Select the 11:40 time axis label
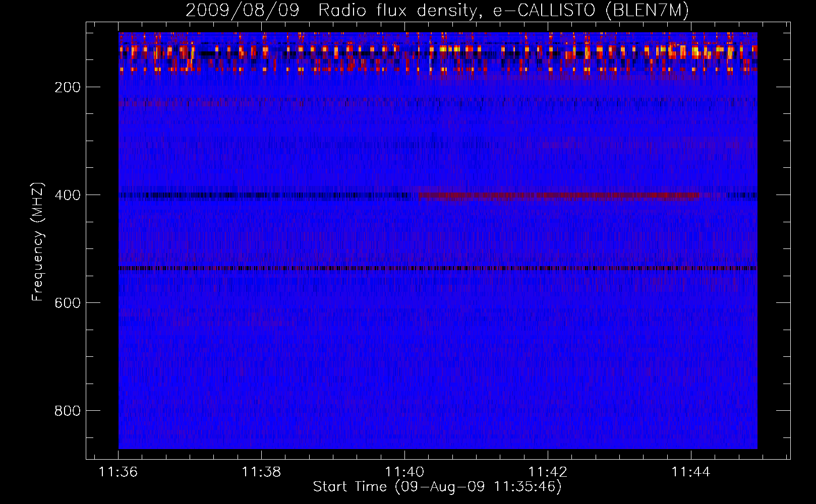 coord(404,472)
